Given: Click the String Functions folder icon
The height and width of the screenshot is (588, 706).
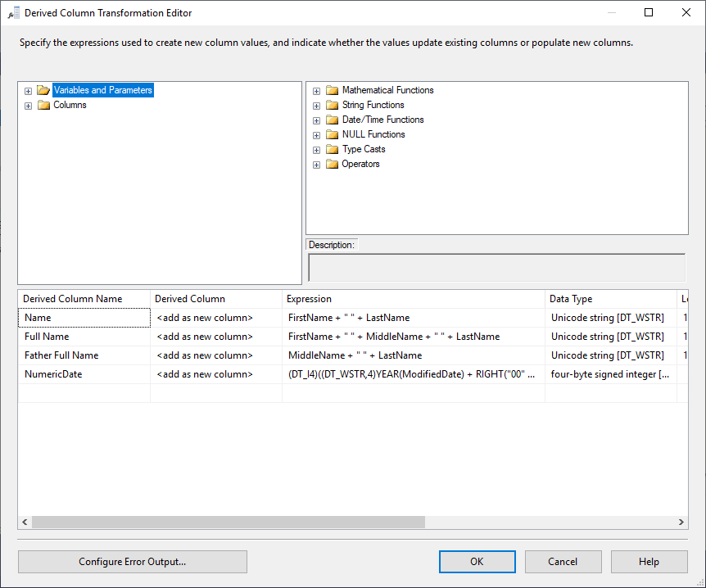Looking at the screenshot, I should tap(332, 105).
